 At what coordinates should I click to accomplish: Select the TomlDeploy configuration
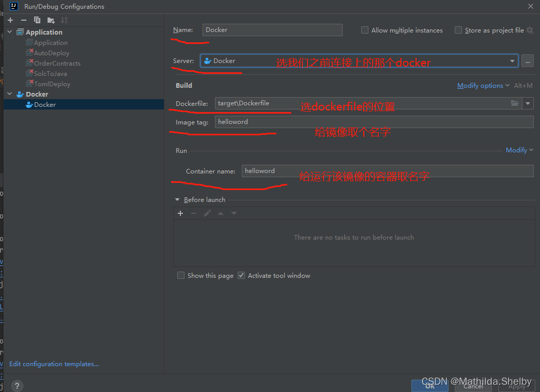click(x=52, y=84)
